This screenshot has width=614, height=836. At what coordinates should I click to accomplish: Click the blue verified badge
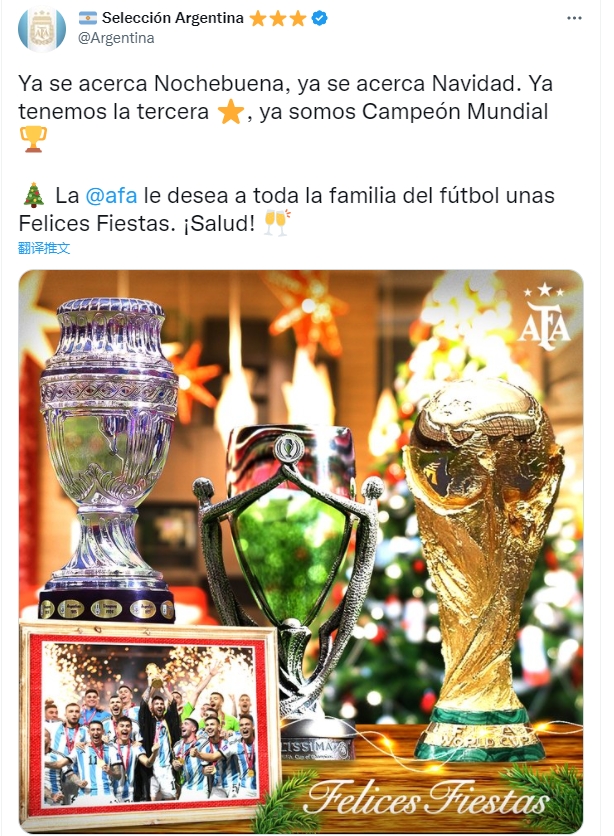tap(319, 18)
